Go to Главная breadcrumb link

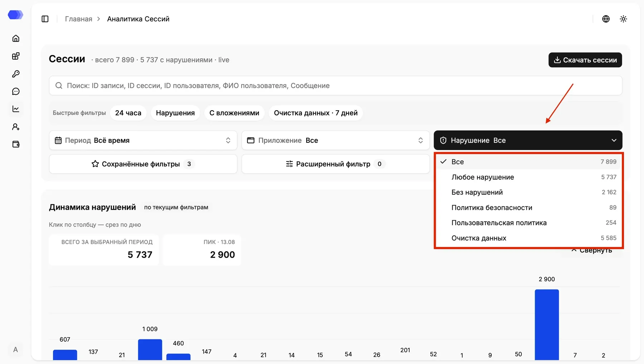[x=79, y=19]
